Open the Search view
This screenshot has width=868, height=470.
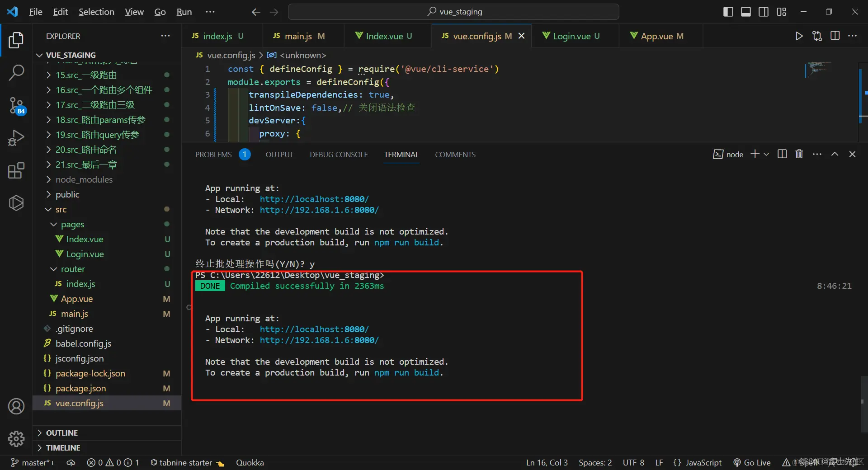(x=16, y=72)
